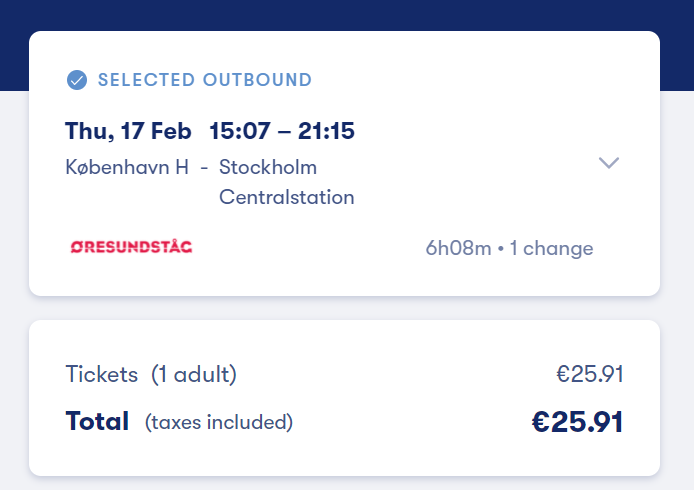Click the Stockholm Centralstation destination
The image size is (694, 490).
[286, 182]
